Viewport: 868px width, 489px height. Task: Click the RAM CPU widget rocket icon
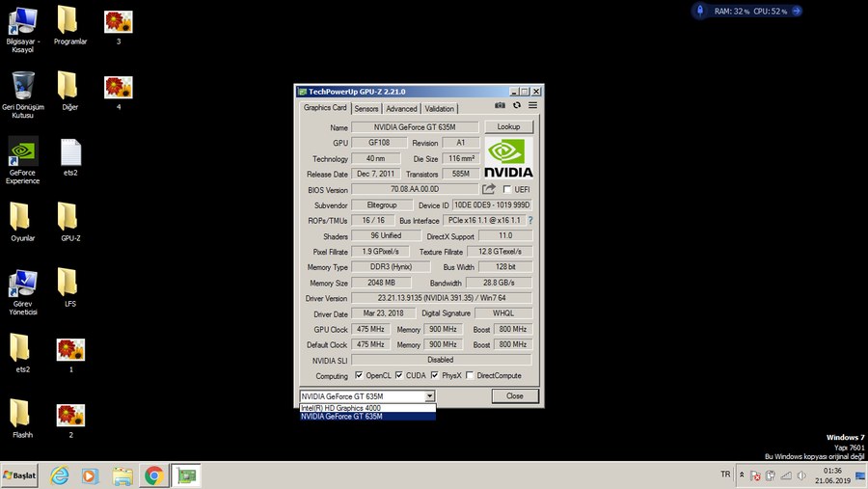(x=700, y=11)
